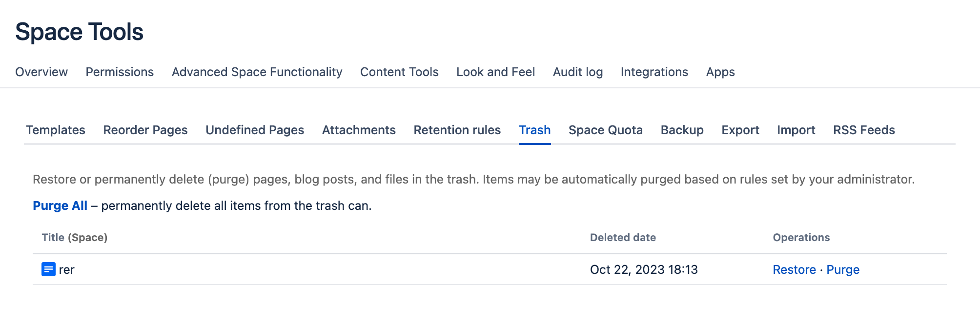The width and height of the screenshot is (980, 328).
Task: Switch to Attachments sub-tab
Action: 359,130
